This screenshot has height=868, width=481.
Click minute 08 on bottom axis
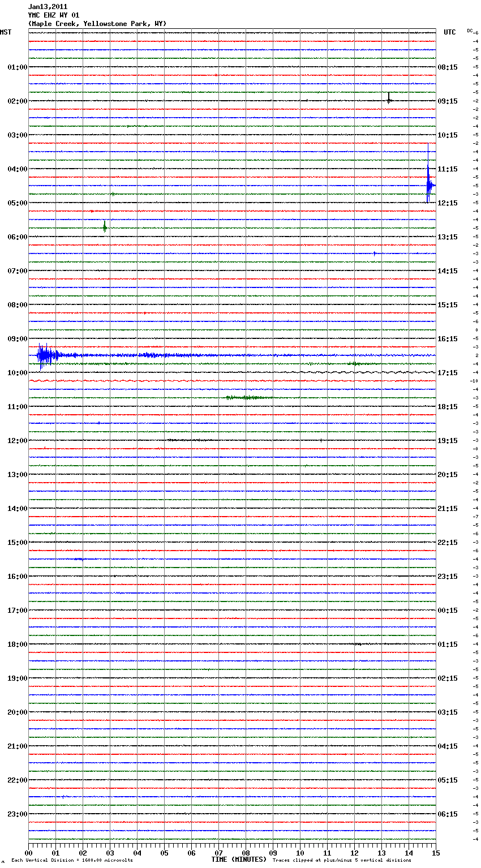246,853
